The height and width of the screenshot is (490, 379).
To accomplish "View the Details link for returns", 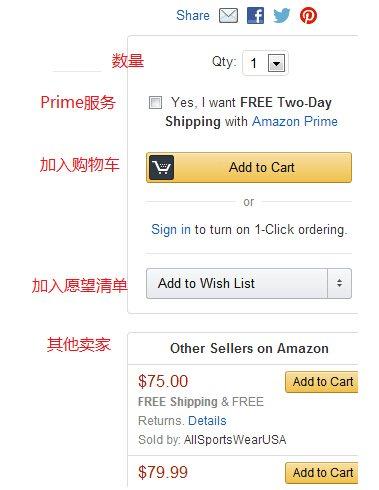I will tap(207, 421).
